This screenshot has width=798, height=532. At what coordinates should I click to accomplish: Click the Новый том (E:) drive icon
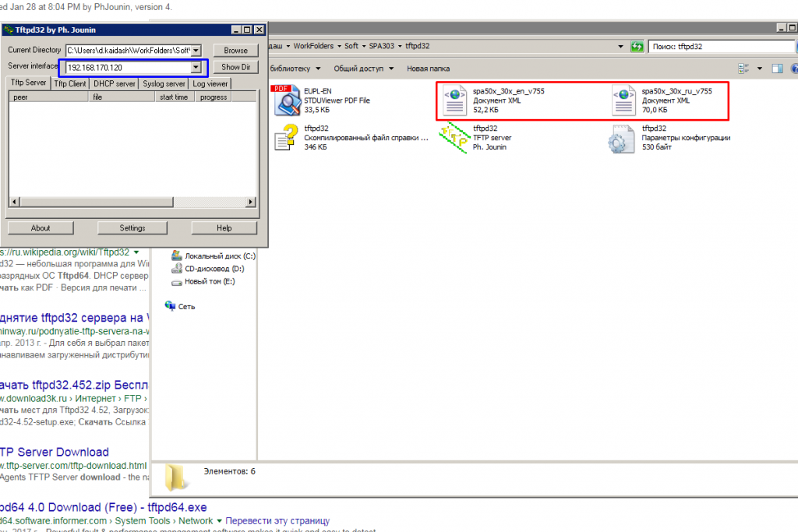[x=177, y=282]
